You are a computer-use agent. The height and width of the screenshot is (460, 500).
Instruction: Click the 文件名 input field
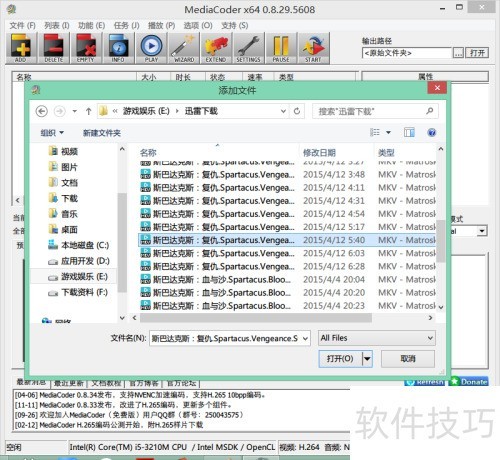click(225, 339)
